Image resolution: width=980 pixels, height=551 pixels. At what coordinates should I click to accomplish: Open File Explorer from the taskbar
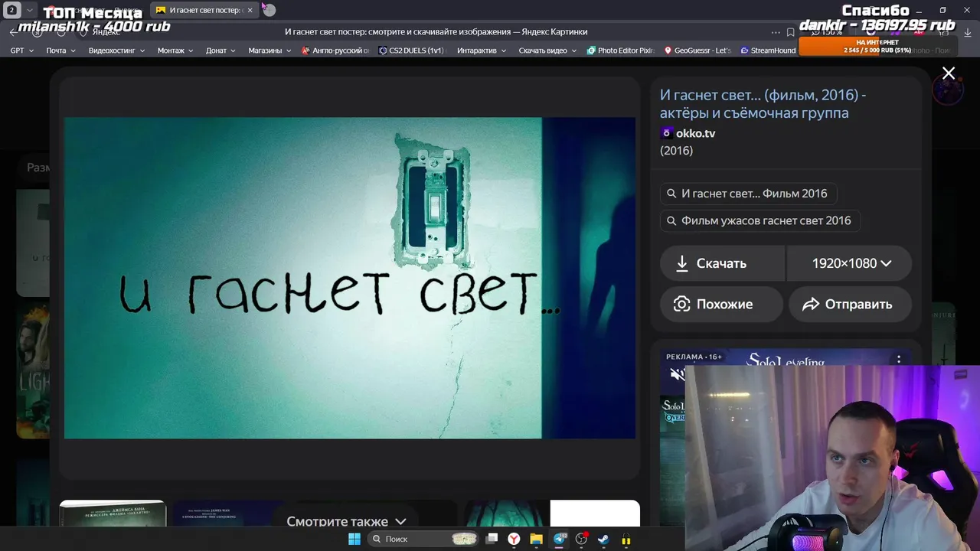click(x=537, y=539)
